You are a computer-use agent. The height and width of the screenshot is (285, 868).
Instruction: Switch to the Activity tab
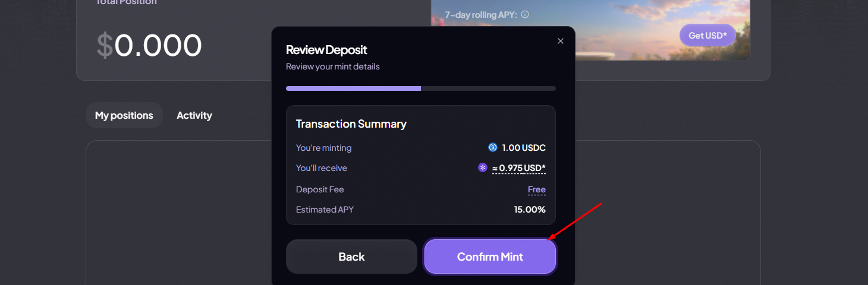coord(194,115)
